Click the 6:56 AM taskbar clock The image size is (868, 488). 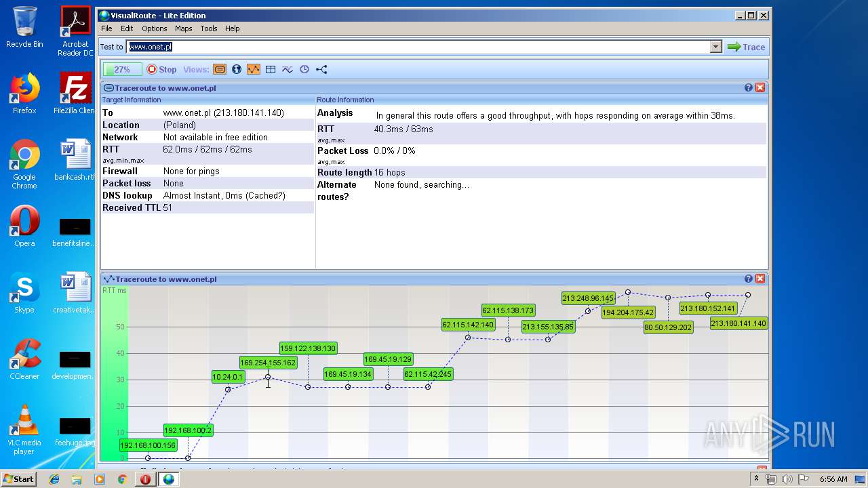[x=833, y=479]
